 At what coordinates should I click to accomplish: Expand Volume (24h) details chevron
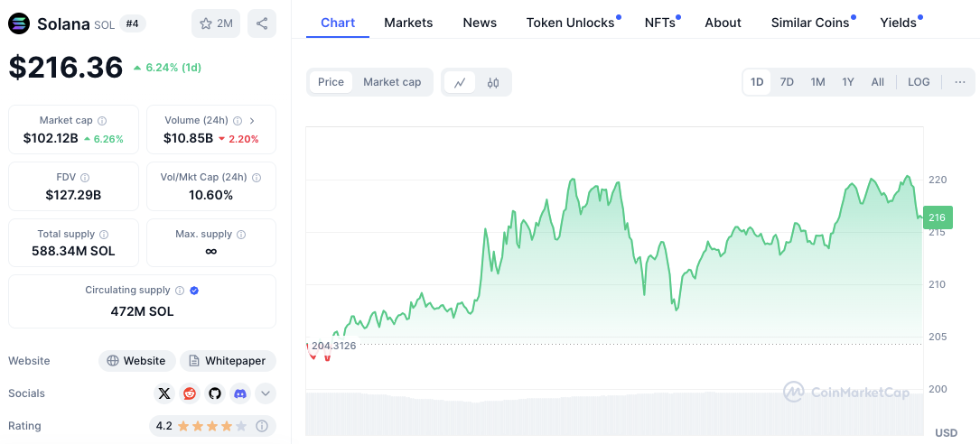point(251,121)
